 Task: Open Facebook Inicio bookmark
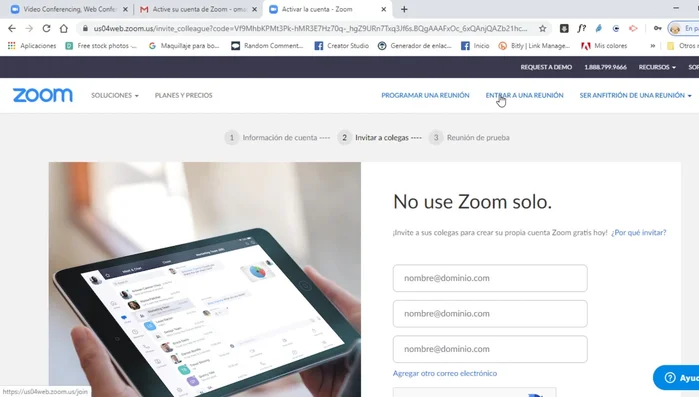pos(475,45)
